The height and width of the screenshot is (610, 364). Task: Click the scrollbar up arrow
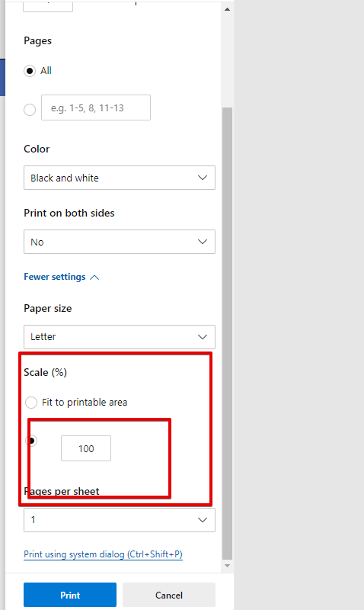pyautogui.click(x=227, y=9)
